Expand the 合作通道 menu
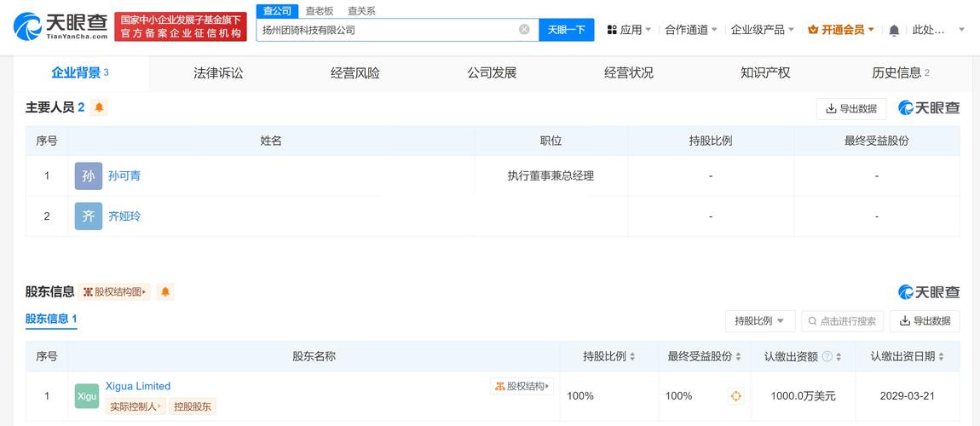 tap(691, 29)
